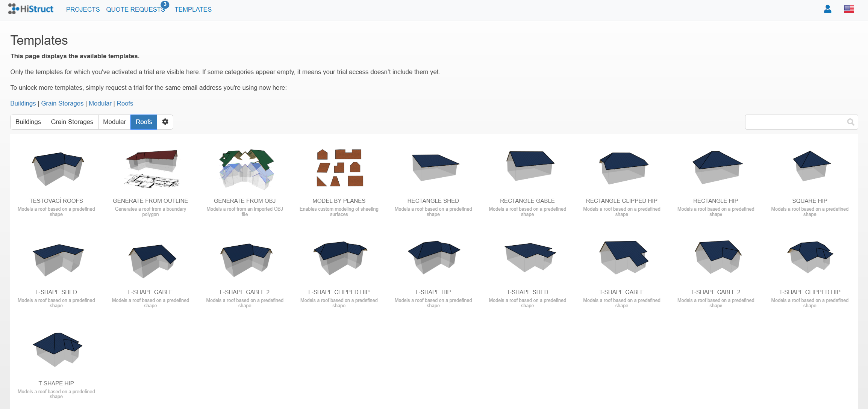Open the template settings gear icon

(x=165, y=122)
